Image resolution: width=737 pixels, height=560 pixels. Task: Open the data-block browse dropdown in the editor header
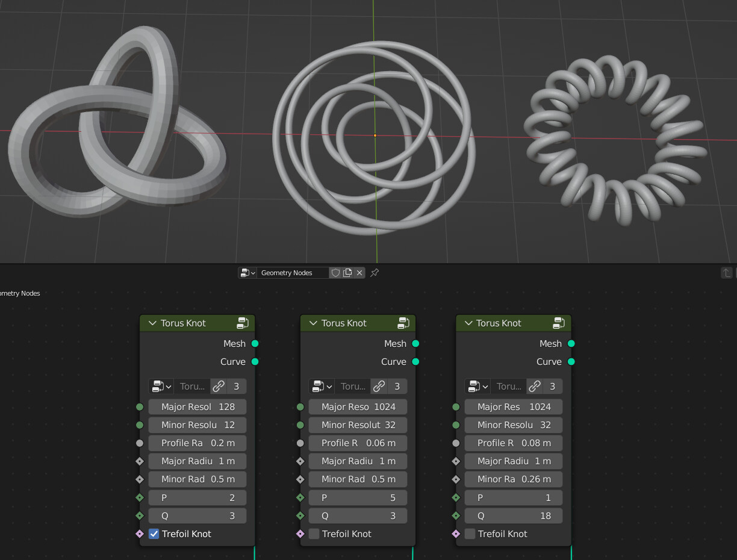tap(247, 273)
